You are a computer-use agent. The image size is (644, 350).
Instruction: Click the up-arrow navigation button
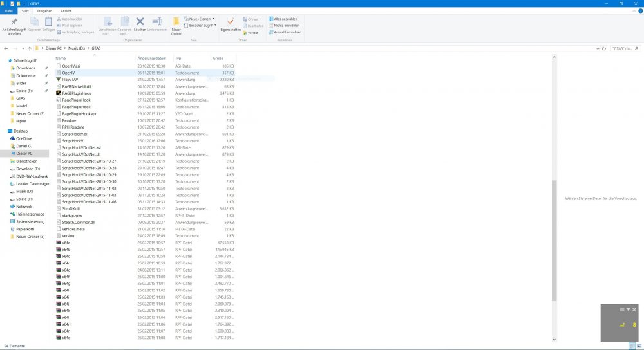(x=28, y=48)
